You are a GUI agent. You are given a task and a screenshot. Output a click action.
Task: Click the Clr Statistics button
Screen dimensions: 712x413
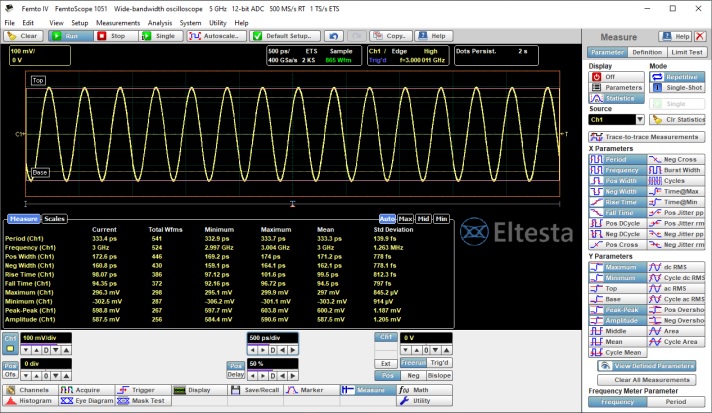(x=678, y=119)
